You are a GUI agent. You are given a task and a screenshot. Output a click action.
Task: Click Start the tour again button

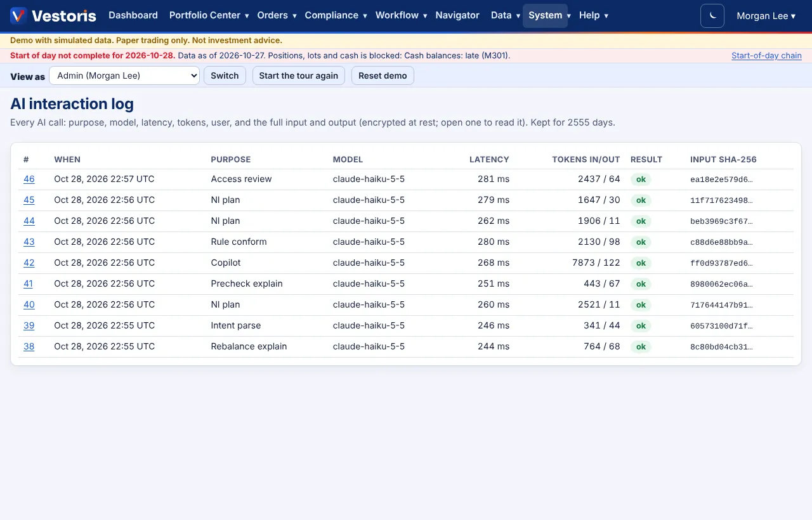point(299,75)
